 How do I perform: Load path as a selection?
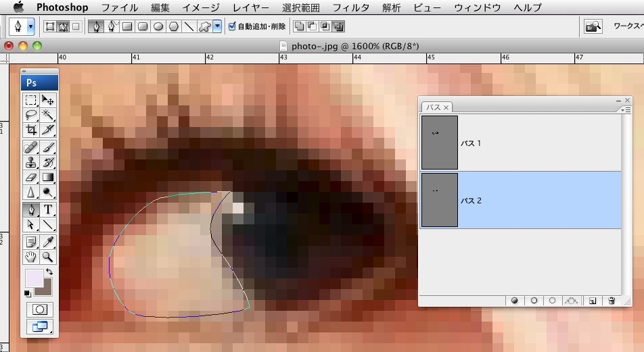click(553, 301)
